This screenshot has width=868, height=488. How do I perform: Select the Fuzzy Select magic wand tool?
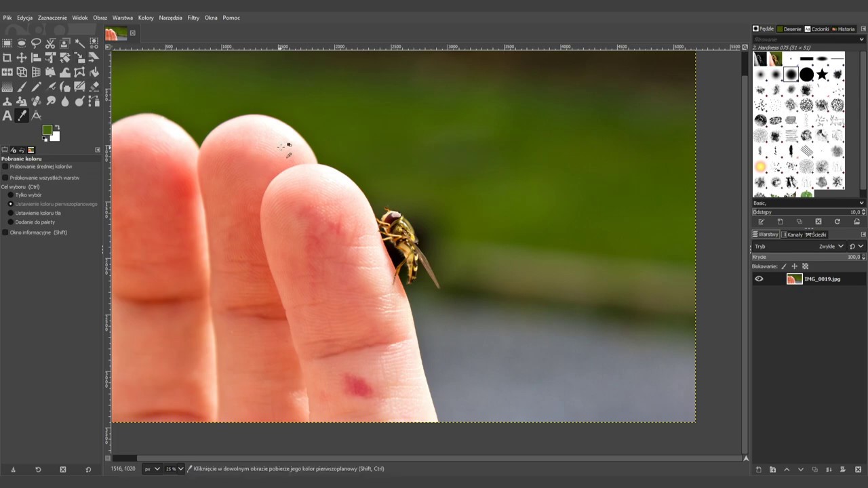coord(79,43)
